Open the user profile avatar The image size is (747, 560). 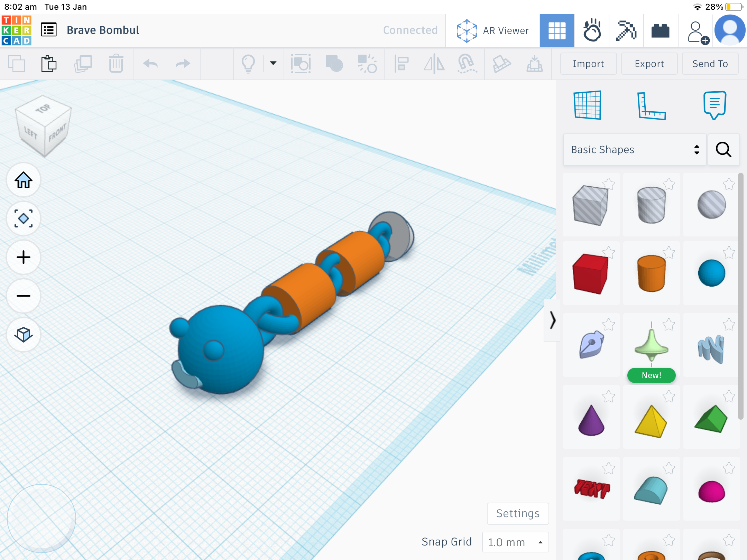pyautogui.click(x=730, y=30)
